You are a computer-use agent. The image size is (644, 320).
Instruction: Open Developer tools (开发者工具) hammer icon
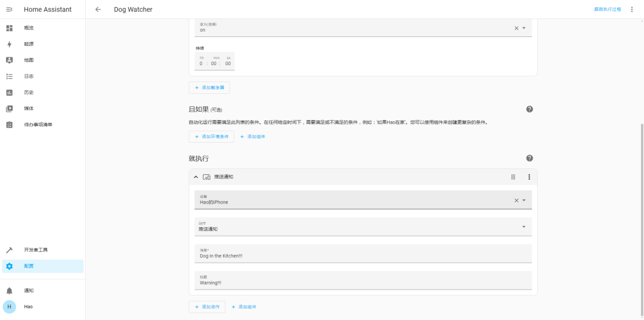point(10,250)
